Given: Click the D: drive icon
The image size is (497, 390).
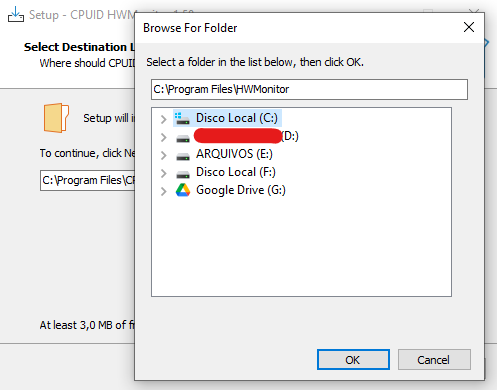Looking at the screenshot, I should coord(183,138).
